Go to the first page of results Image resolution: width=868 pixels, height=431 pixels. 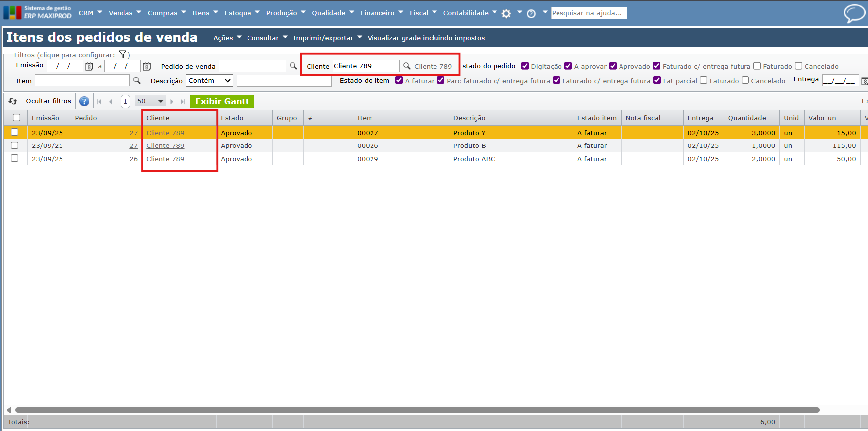[99, 101]
